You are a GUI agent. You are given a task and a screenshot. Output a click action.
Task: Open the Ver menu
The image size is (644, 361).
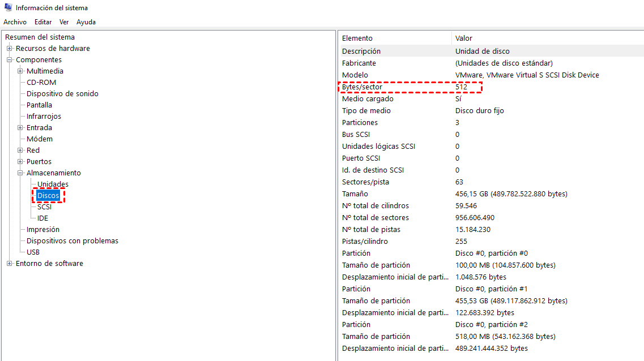(64, 22)
